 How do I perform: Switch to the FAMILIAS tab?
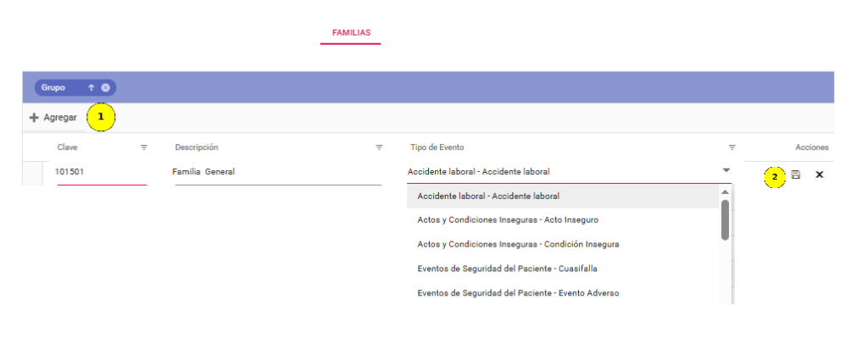(x=351, y=33)
